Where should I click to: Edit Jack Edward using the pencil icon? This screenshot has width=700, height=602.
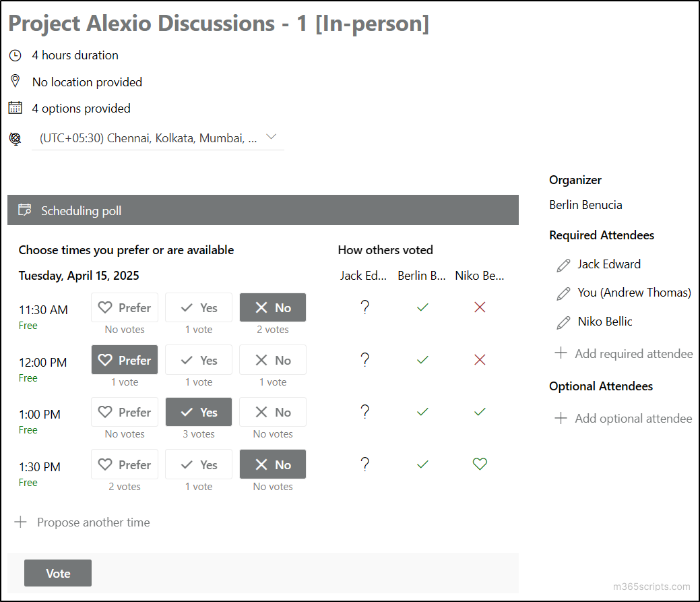(x=563, y=265)
